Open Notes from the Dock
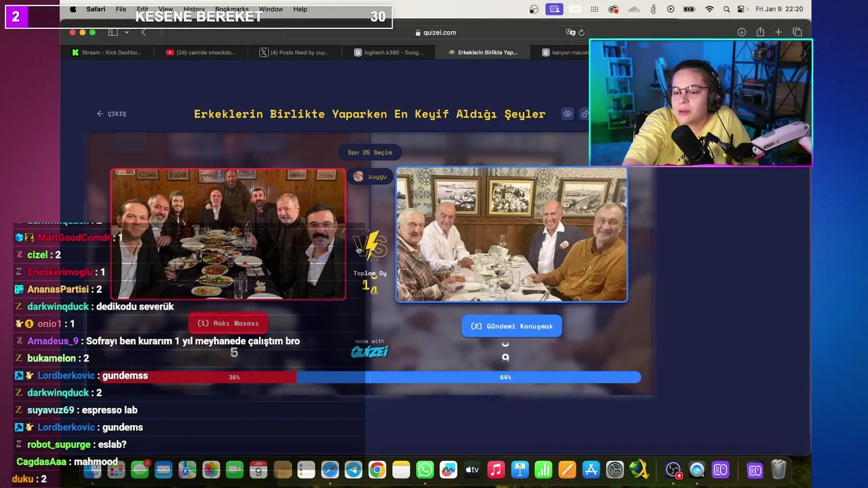 [x=401, y=470]
